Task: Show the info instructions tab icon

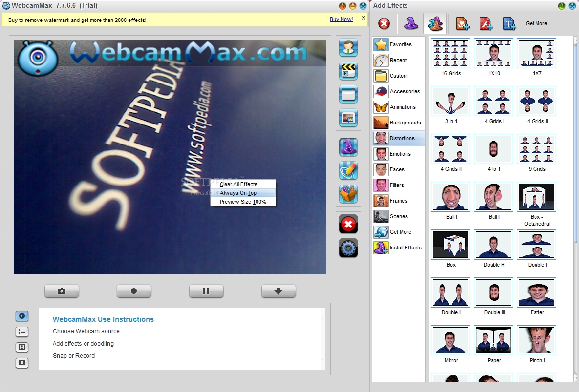Action: pos(22,316)
